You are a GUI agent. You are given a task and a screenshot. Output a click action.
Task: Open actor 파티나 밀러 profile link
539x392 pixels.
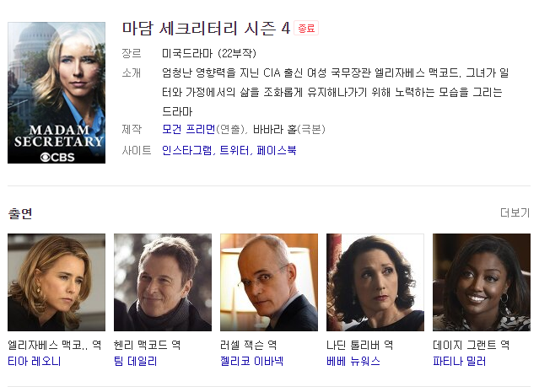pos(459,362)
